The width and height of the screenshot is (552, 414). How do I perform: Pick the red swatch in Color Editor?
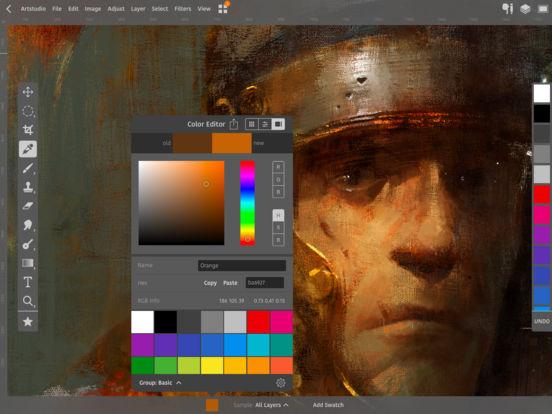coord(258,322)
